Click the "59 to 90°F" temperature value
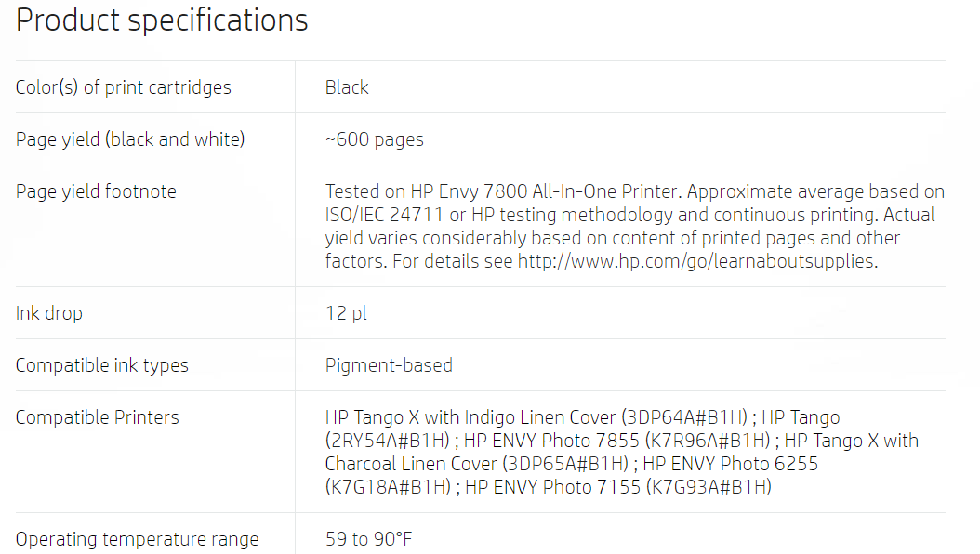The width and height of the screenshot is (980, 554). click(x=369, y=539)
